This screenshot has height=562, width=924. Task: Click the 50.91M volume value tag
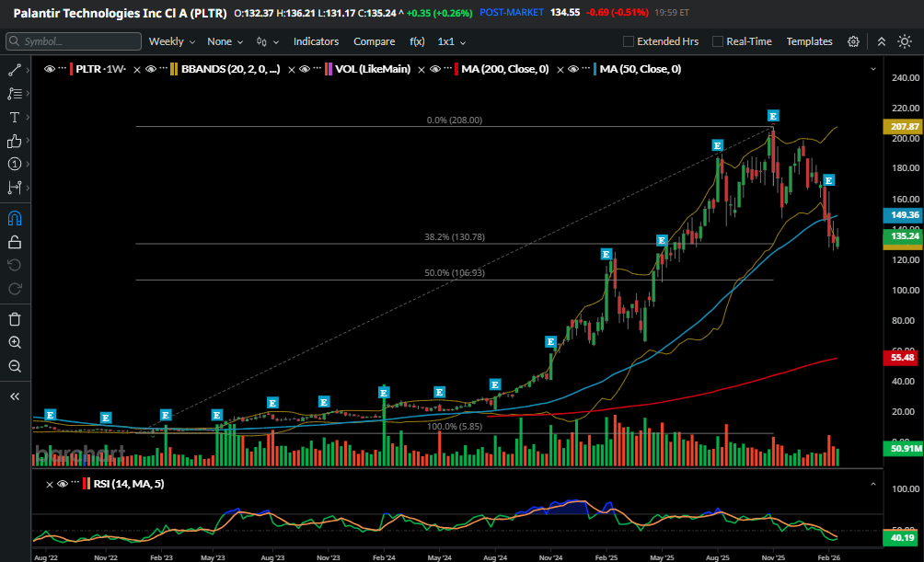pyautogui.click(x=904, y=448)
